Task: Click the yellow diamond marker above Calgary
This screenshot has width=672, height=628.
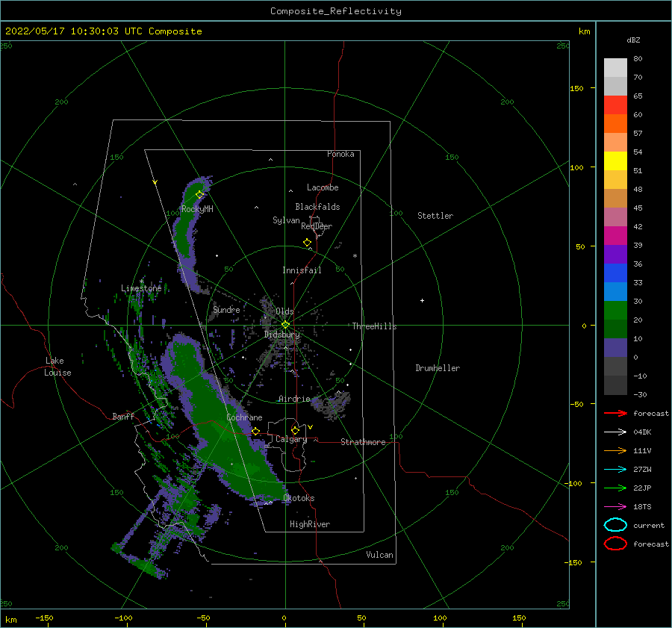Action: tap(295, 430)
